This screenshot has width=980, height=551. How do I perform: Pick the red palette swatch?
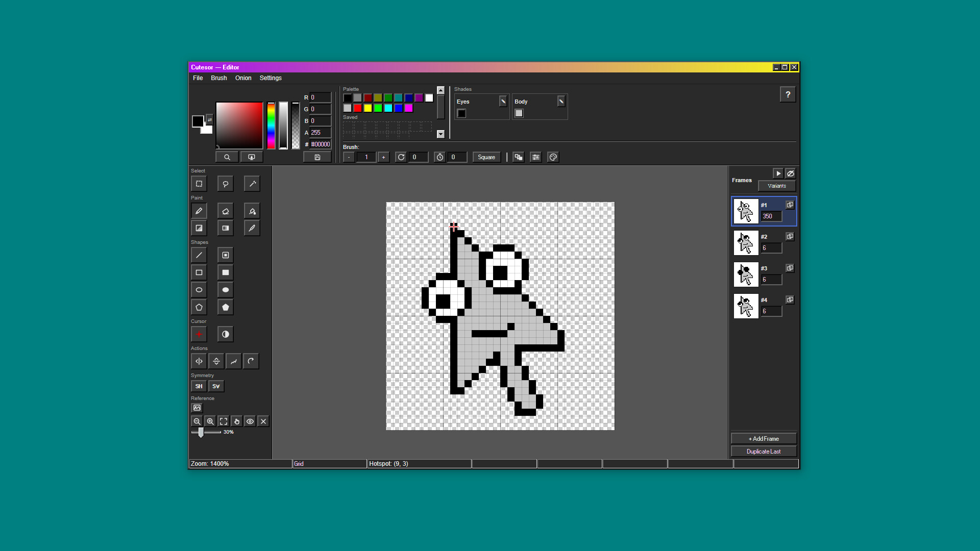pos(358,108)
